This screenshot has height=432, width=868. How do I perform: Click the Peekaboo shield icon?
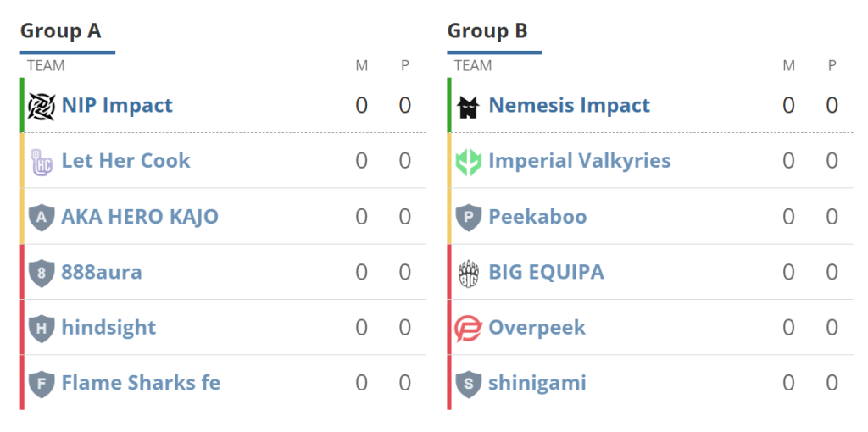click(x=468, y=217)
